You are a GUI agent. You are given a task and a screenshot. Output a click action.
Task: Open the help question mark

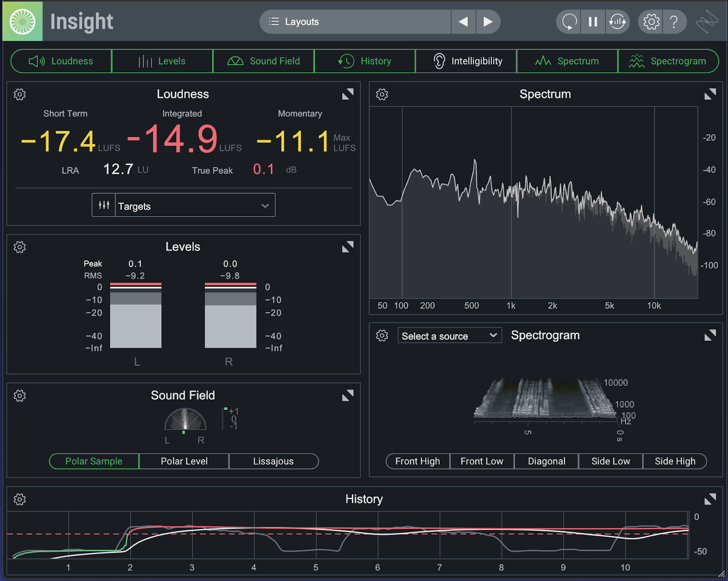click(674, 21)
